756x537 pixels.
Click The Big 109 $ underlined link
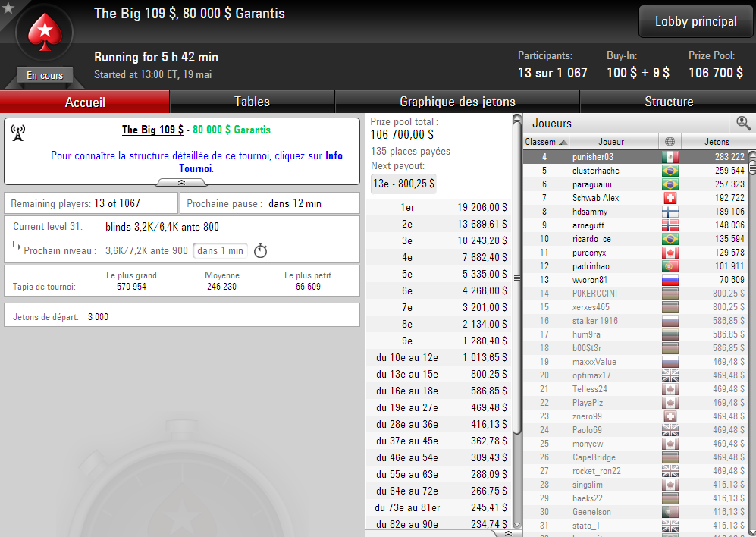(x=152, y=130)
